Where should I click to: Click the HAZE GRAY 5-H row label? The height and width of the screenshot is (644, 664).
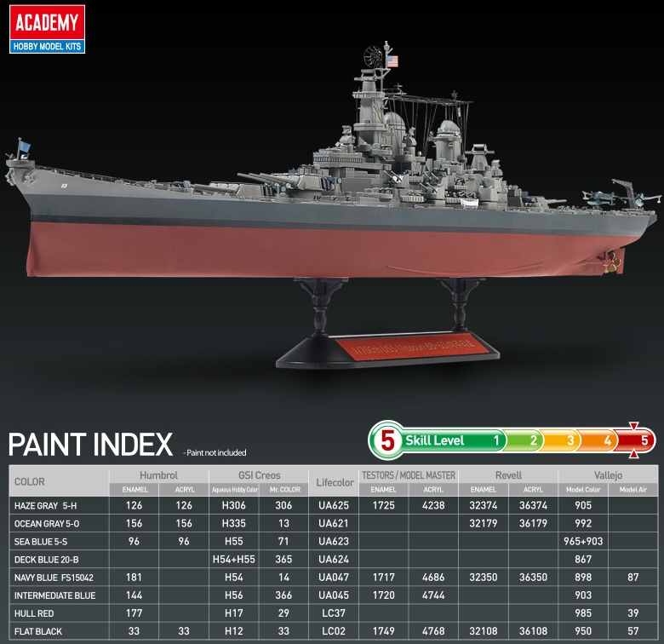[x=45, y=505]
